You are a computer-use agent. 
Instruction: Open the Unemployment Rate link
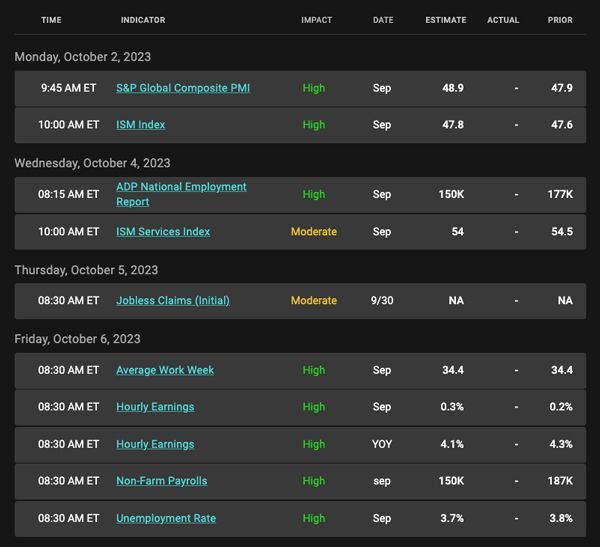(166, 518)
